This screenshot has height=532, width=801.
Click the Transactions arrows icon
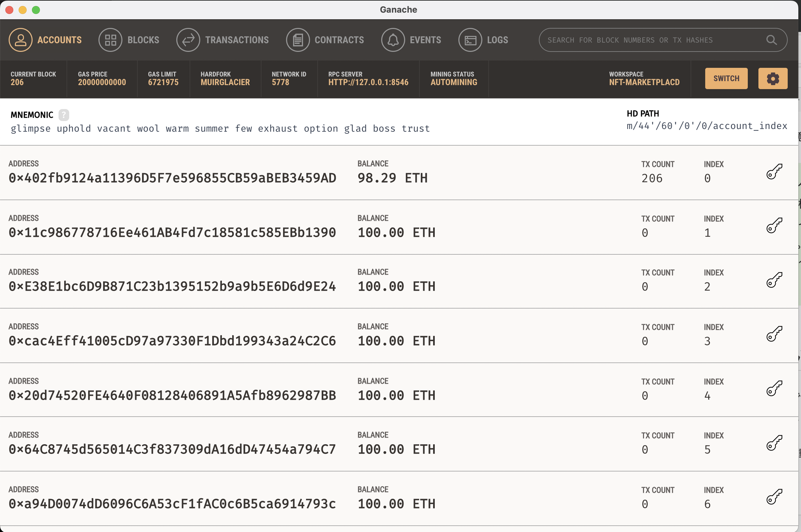[x=188, y=40]
